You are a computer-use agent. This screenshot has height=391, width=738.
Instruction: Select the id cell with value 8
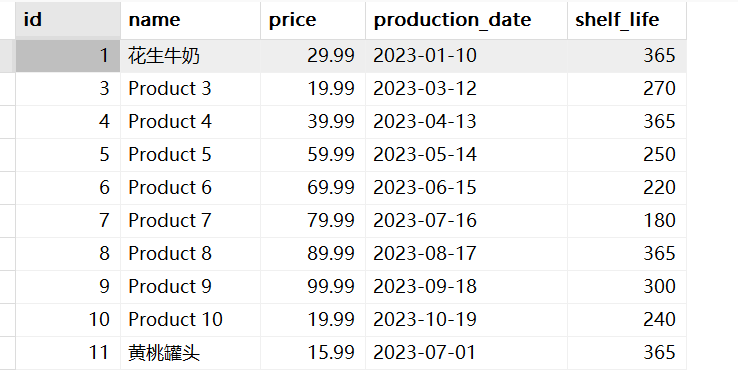(x=68, y=254)
